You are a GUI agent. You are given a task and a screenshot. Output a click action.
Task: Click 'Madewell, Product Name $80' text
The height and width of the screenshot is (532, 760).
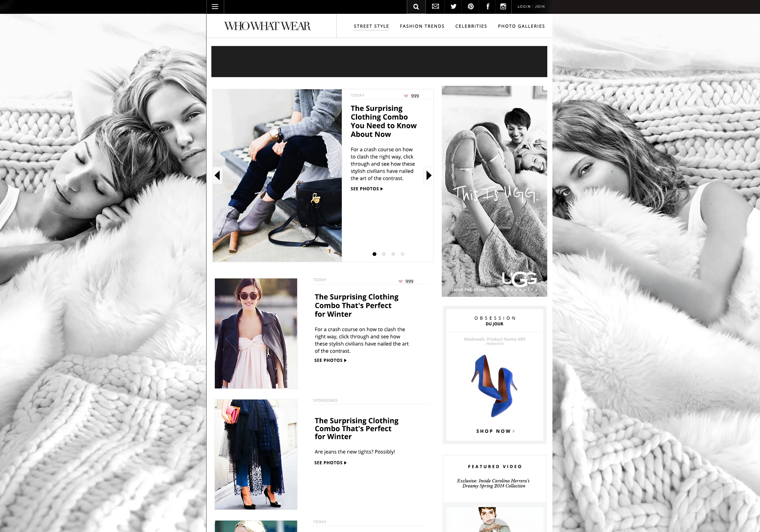[495, 339]
